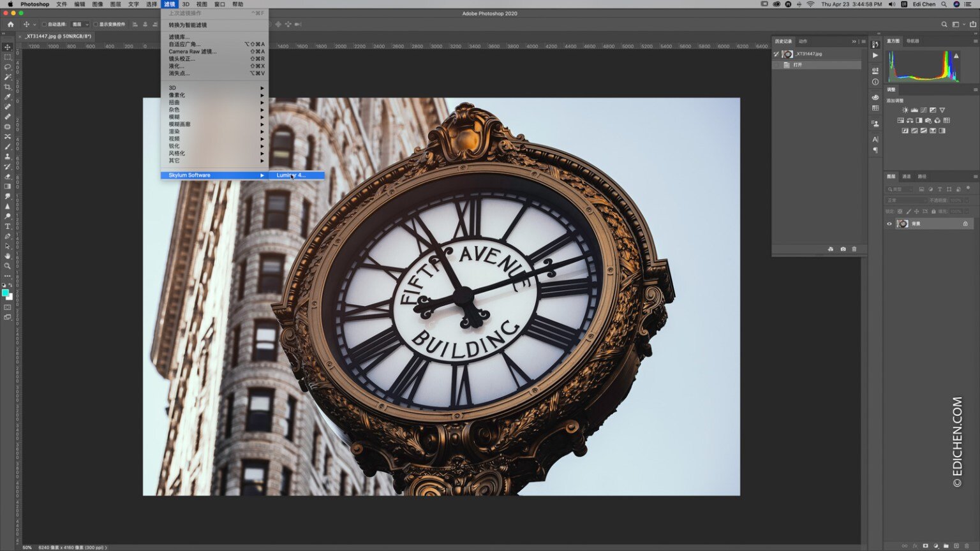Expand the 锐化 submenu
This screenshot has height=551, width=980.
[214, 146]
